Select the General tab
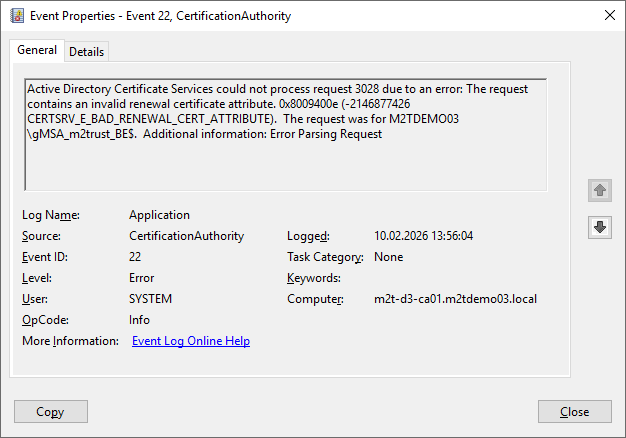626x438 pixels. click(37, 51)
